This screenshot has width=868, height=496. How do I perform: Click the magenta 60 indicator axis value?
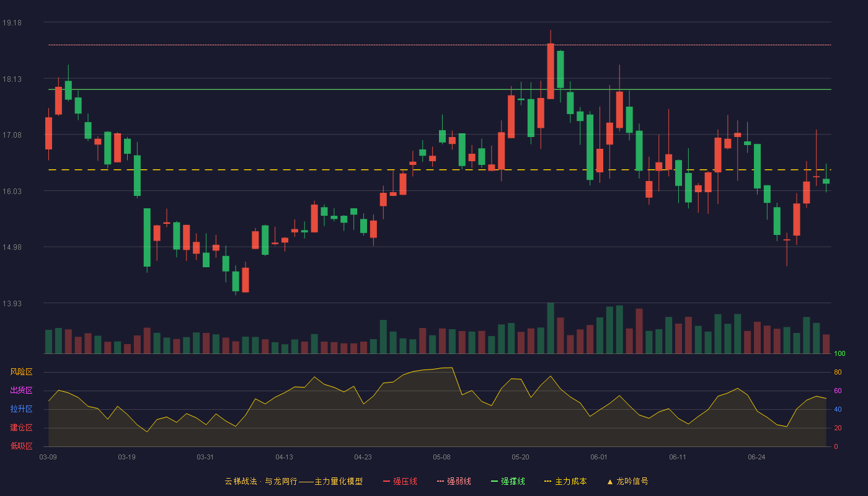coord(838,391)
